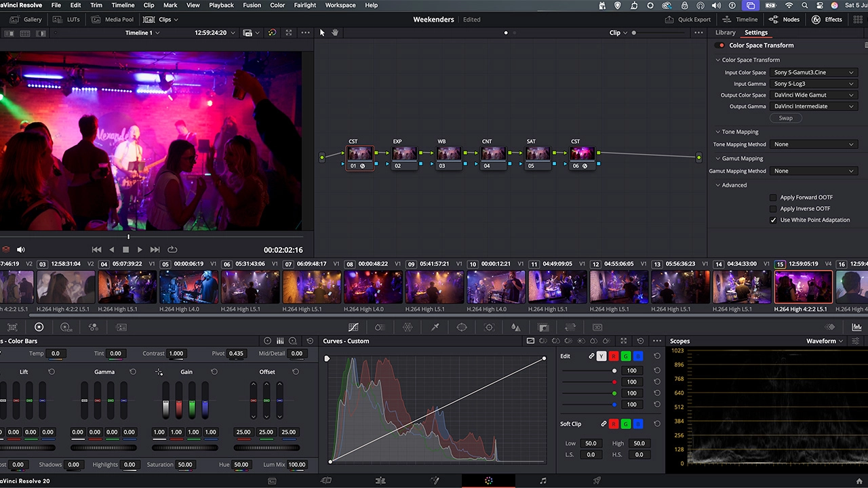
Task: Click the Swap button
Action: (x=785, y=118)
